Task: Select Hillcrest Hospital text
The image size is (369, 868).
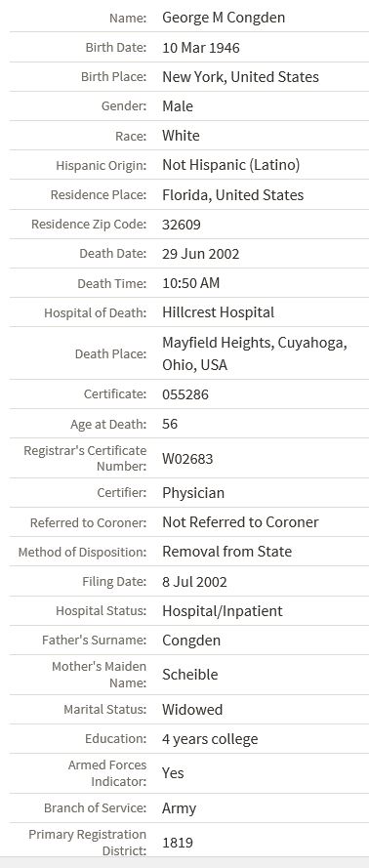Action: pos(218,312)
